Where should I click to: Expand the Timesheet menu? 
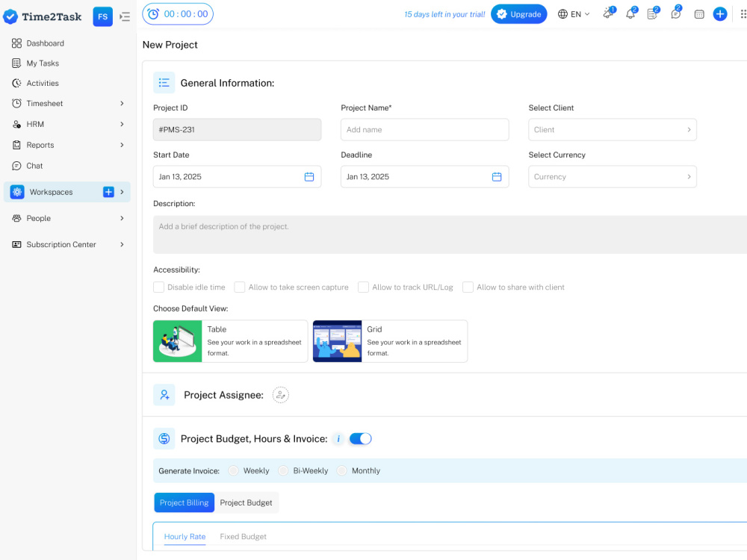123,103
